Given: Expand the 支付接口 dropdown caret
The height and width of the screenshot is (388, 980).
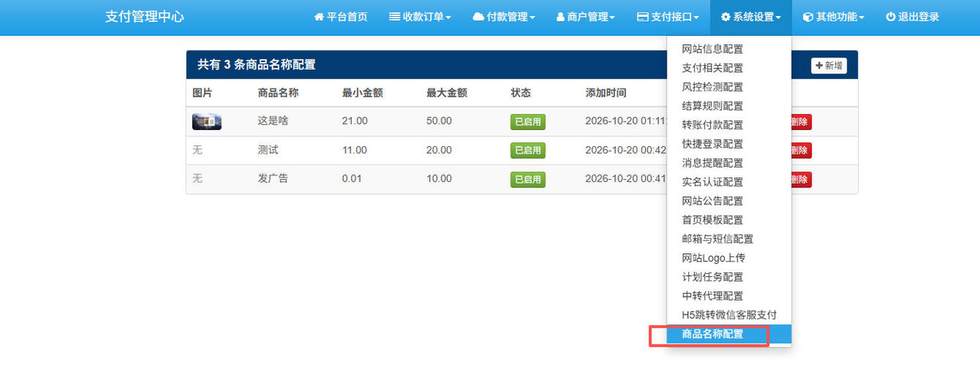Looking at the screenshot, I should pos(696,18).
